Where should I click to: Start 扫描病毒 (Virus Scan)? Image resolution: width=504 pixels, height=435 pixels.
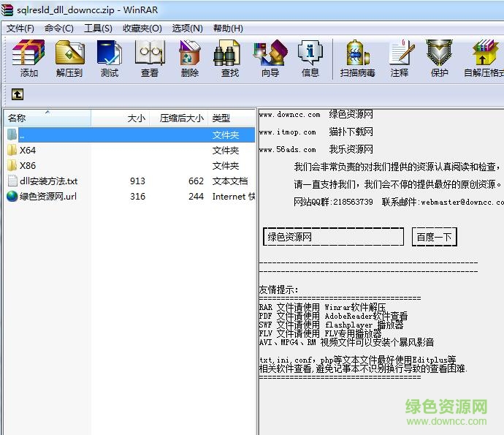[x=358, y=58]
